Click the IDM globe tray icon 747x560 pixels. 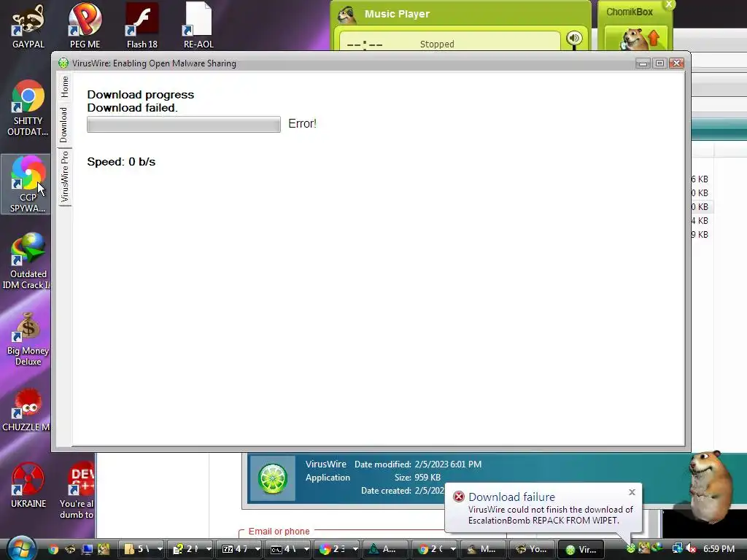pyautogui.click(x=657, y=548)
